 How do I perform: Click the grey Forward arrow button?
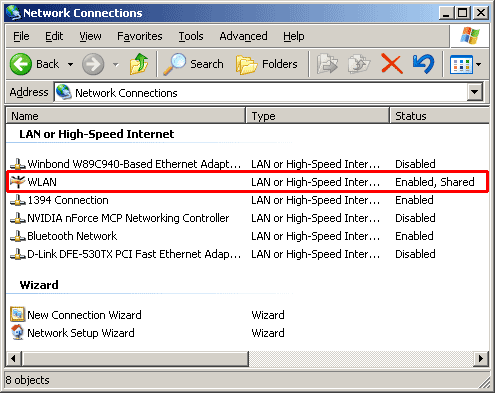coord(93,64)
